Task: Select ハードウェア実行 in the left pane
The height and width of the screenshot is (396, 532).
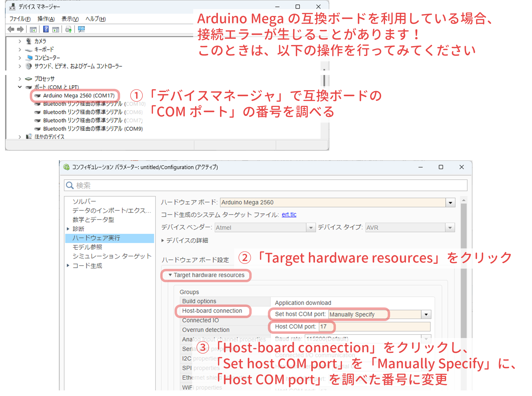Action: [96, 238]
